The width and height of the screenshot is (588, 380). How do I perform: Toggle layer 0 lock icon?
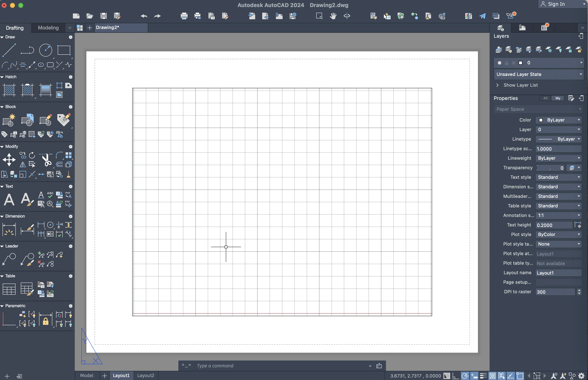(x=506, y=63)
